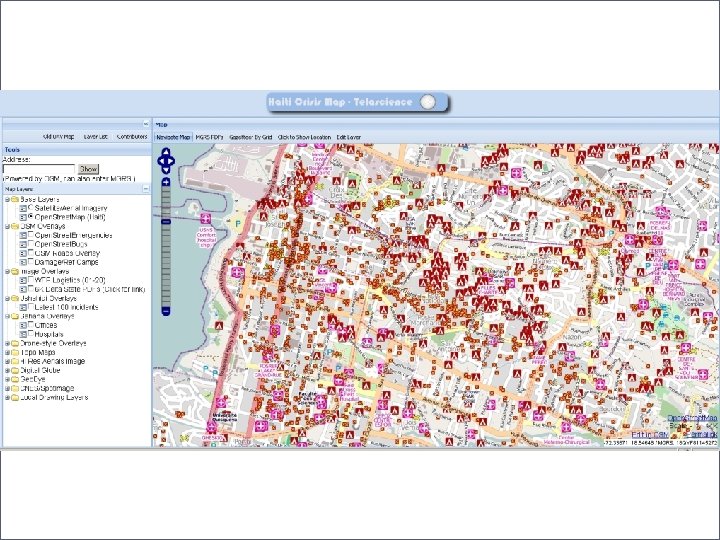Collapse the left sidebar with the double-arrow icon
Viewport: 720px width, 540px height.
pos(146,124)
